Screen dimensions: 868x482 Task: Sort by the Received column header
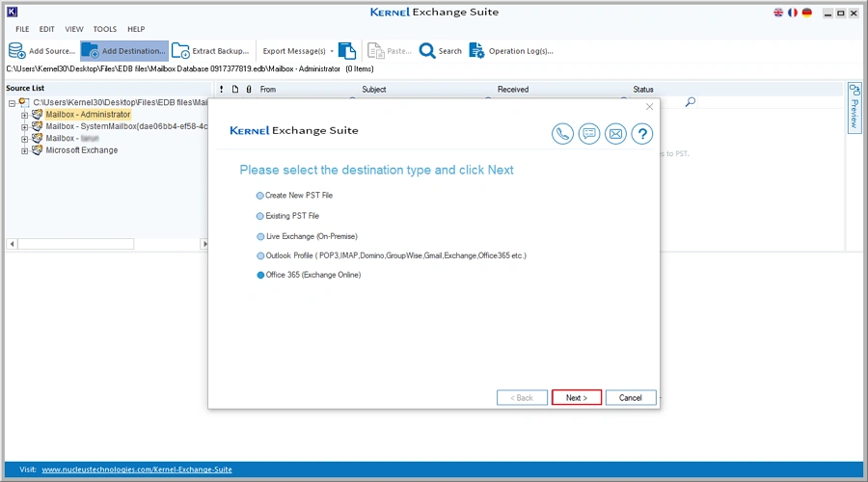(513, 89)
